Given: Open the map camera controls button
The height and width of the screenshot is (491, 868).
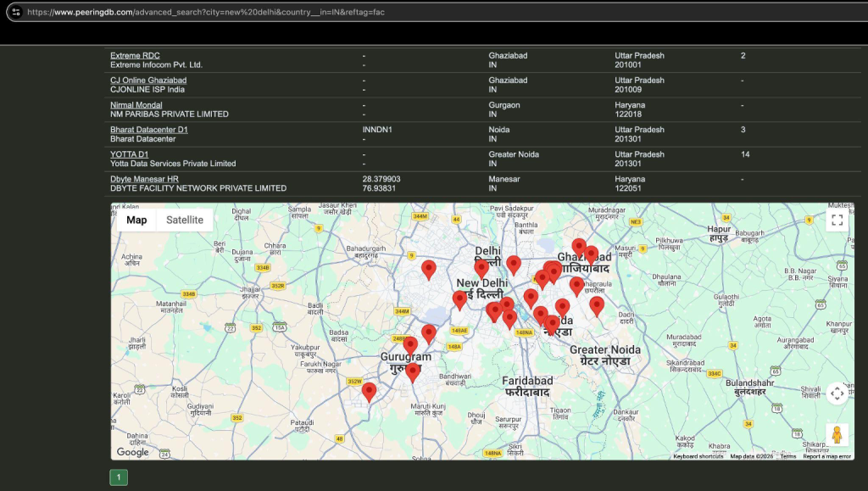Looking at the screenshot, I should pos(837,393).
